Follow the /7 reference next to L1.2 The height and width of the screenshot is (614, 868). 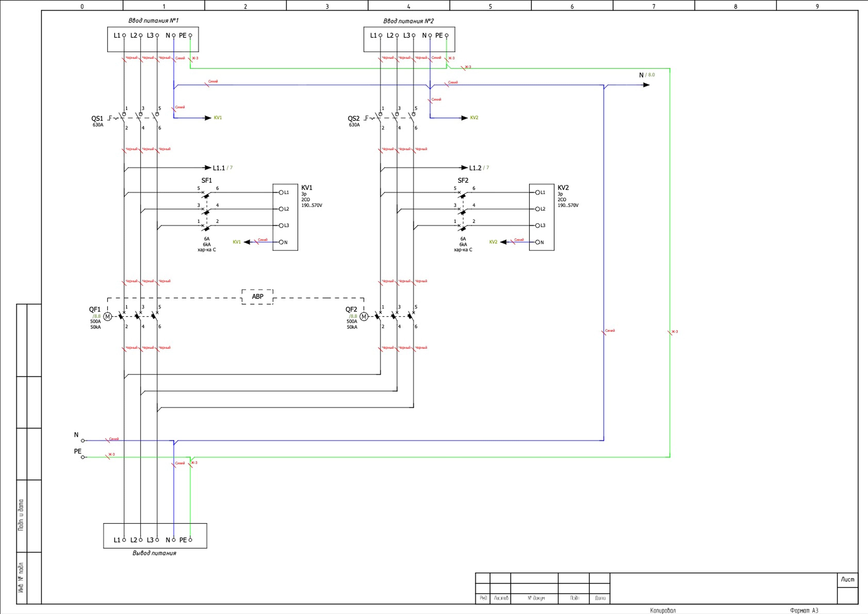(486, 168)
